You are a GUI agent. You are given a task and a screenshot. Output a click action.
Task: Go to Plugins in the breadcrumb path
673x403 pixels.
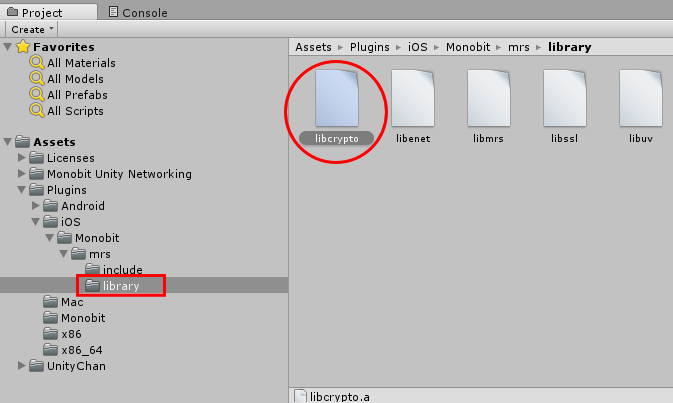coord(370,47)
